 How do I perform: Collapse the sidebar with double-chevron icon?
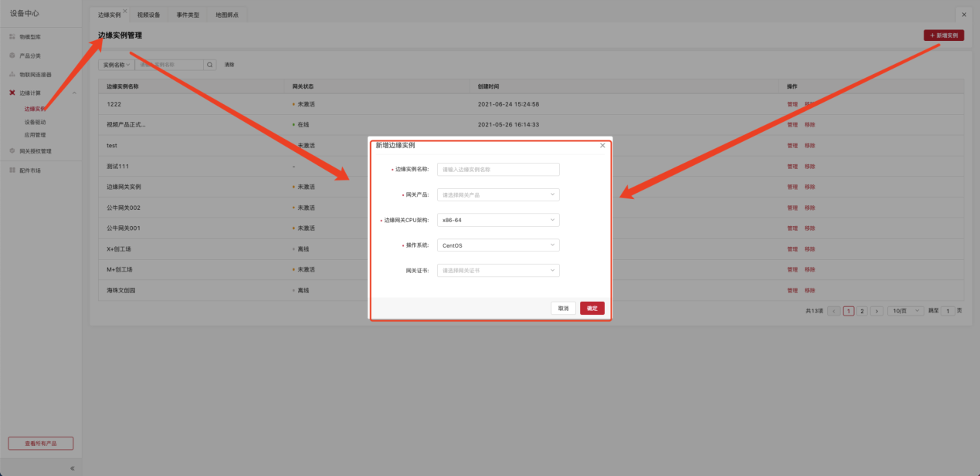(72, 468)
